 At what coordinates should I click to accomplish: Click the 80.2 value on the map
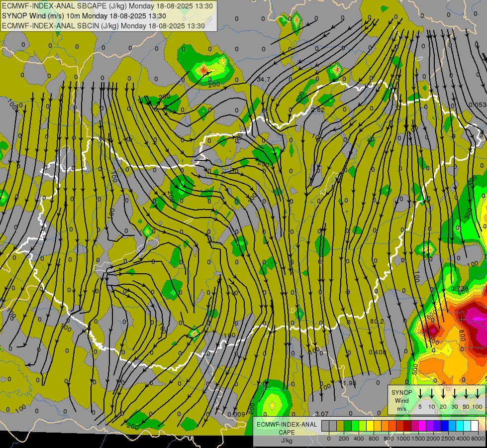377,321
